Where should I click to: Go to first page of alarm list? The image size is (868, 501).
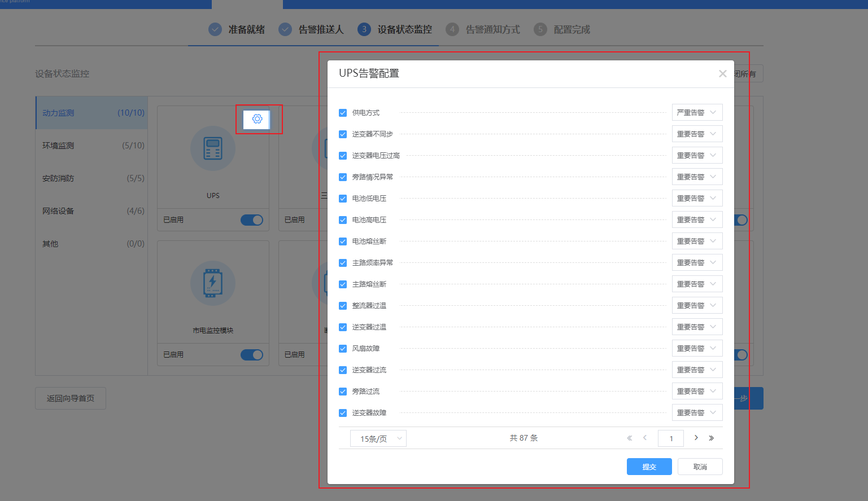pos(630,438)
